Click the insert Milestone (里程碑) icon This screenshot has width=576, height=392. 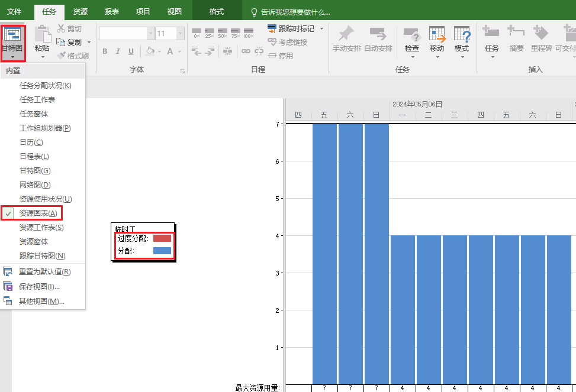click(540, 33)
